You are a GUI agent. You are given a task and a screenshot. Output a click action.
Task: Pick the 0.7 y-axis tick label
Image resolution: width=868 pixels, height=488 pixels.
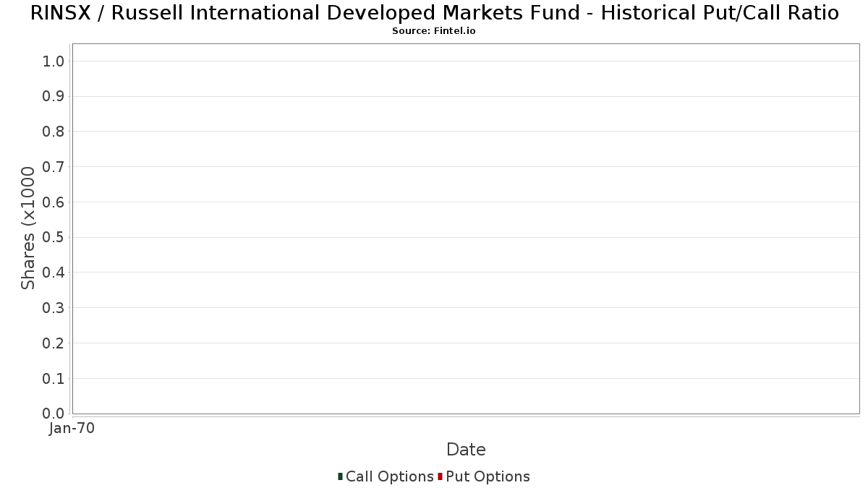[x=54, y=167]
